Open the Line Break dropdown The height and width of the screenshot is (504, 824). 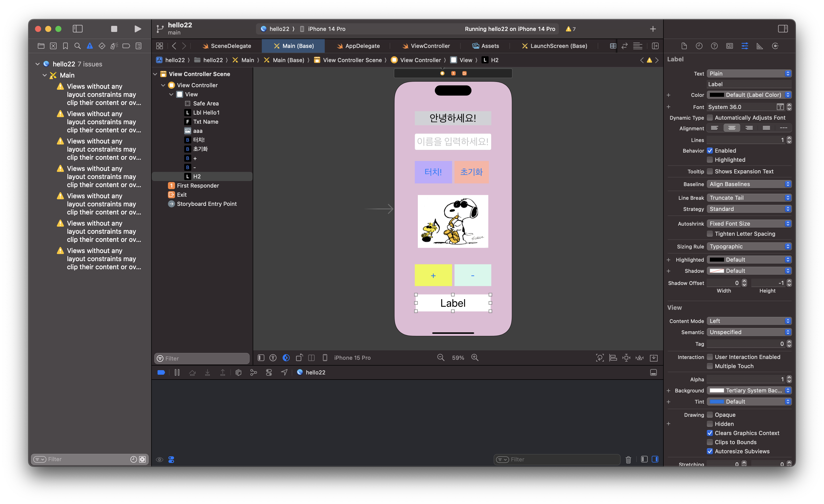coord(749,198)
